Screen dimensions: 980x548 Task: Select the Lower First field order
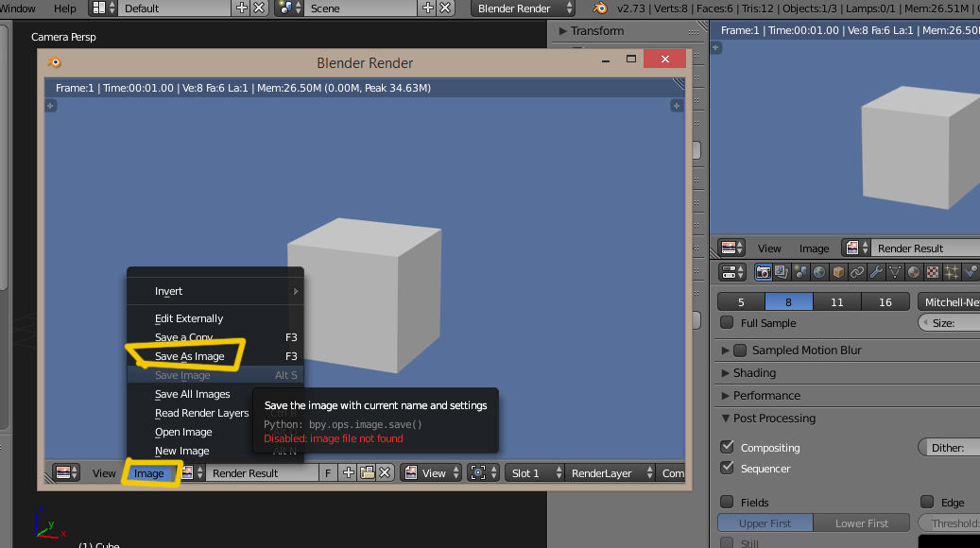click(x=861, y=523)
